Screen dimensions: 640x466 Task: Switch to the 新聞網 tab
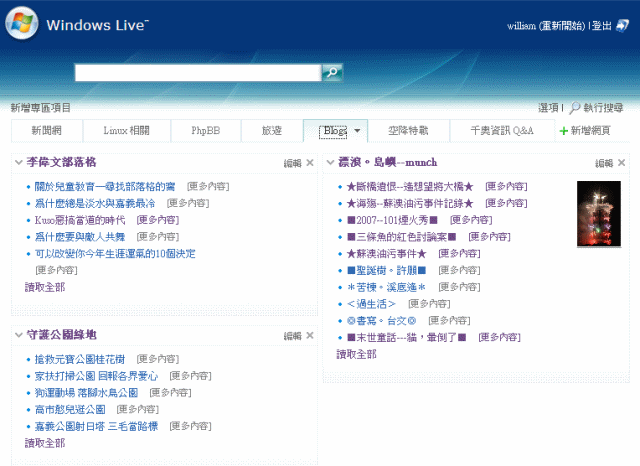tap(47, 131)
